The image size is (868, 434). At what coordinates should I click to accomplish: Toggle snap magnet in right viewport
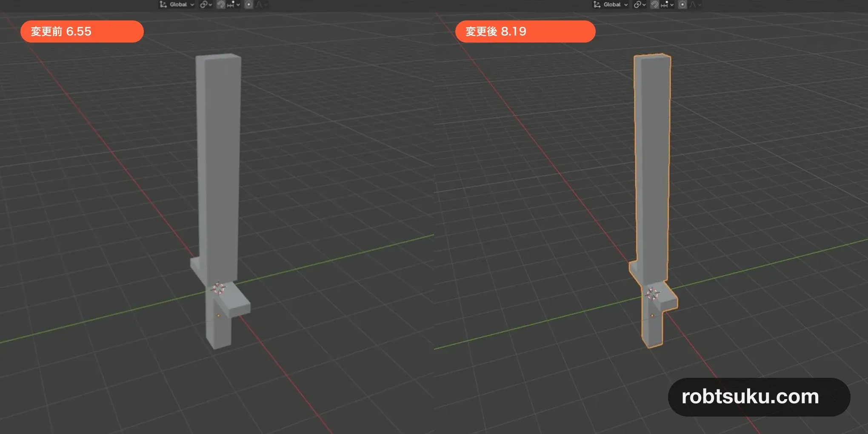pyautogui.click(x=655, y=5)
